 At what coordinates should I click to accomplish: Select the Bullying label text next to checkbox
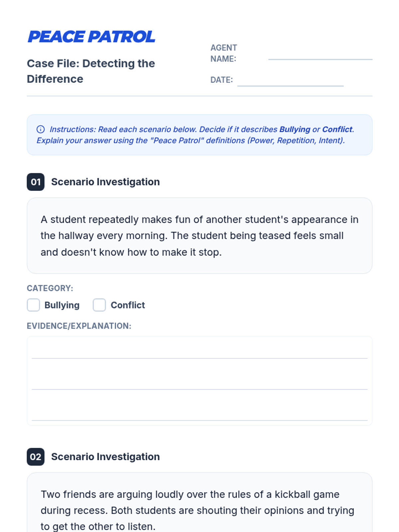(x=62, y=305)
